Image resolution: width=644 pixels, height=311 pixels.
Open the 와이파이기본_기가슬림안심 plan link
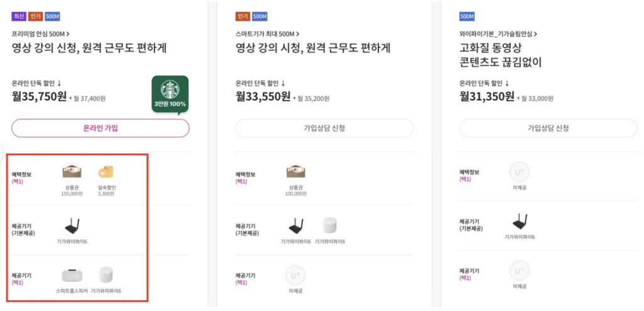[x=498, y=34]
